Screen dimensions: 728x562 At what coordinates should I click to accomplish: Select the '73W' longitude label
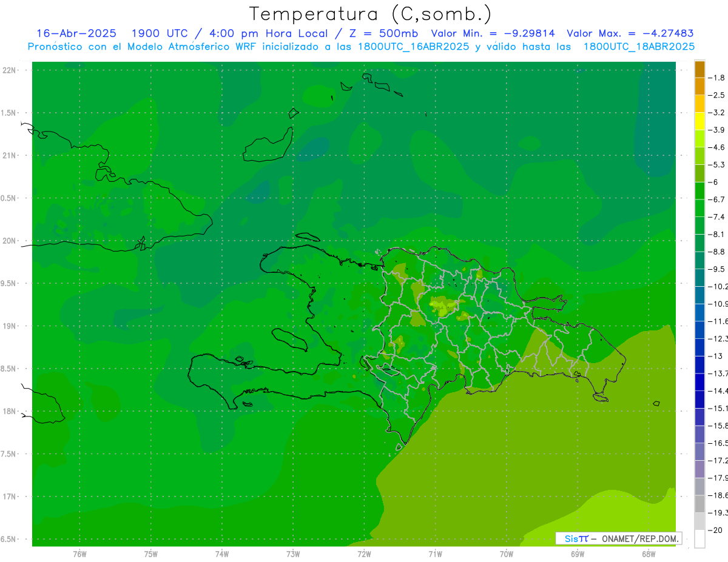[293, 554]
